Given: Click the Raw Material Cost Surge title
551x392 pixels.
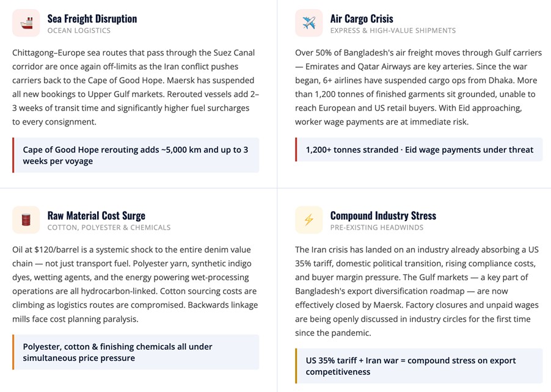Looking at the screenshot, I should pyautogui.click(x=97, y=215).
